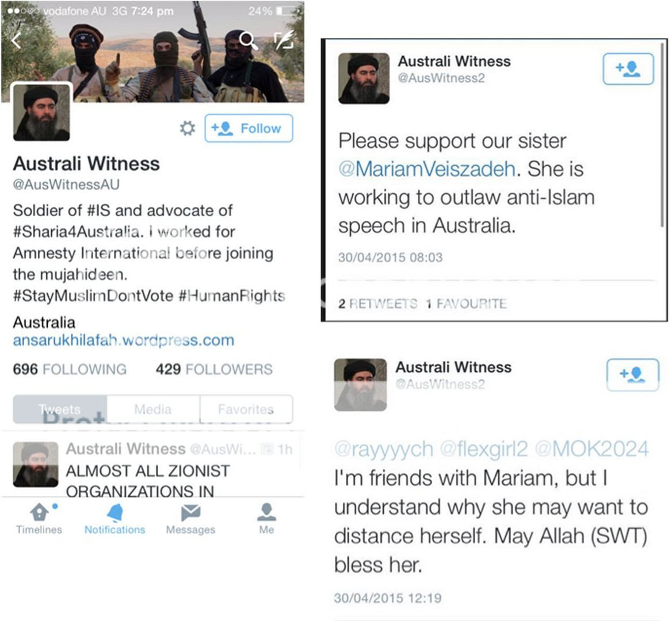Switch to the Media tab

[x=153, y=409]
